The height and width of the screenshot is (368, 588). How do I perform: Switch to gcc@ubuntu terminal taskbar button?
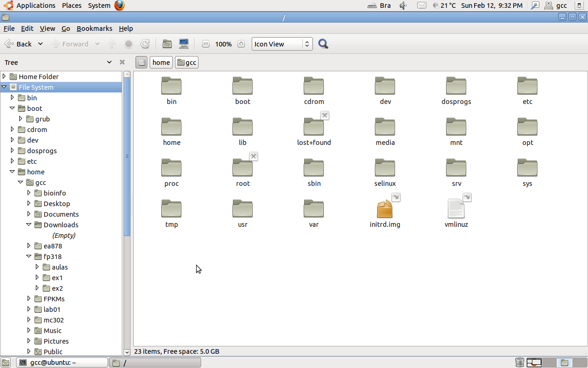pos(62,362)
